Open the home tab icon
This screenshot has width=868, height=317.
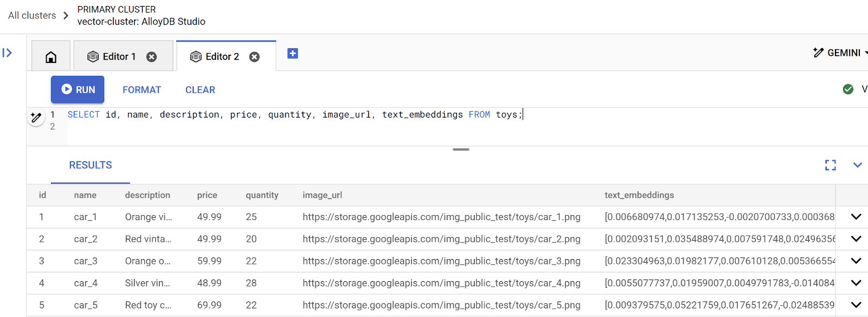[51, 57]
